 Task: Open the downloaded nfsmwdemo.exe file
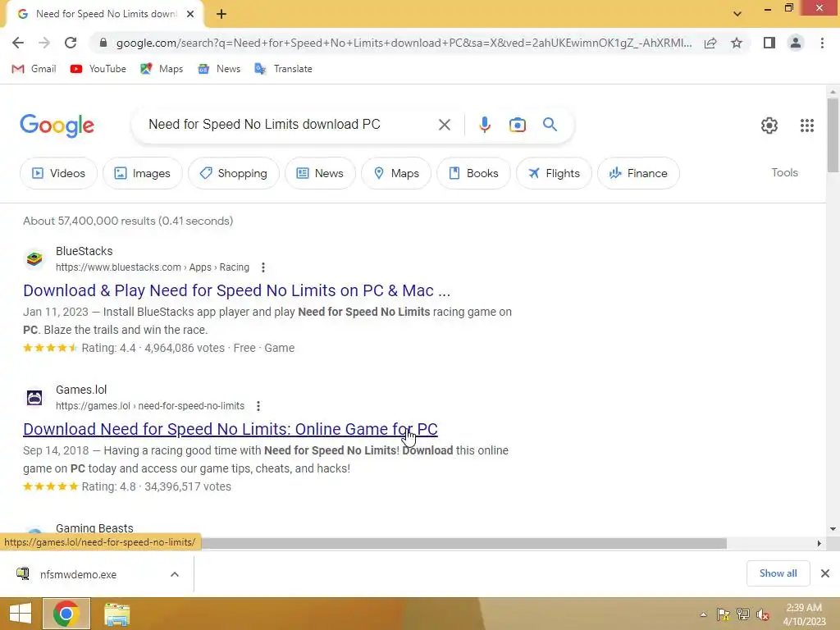coord(78,574)
